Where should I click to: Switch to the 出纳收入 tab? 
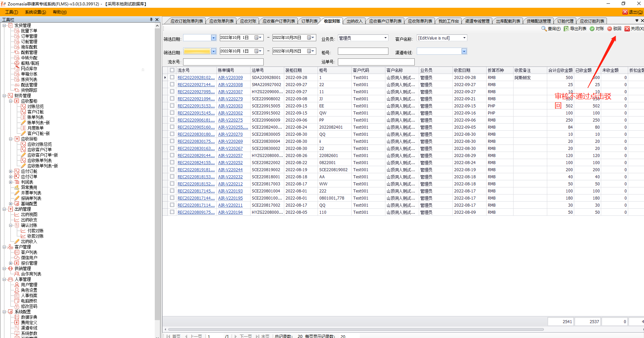354,21
